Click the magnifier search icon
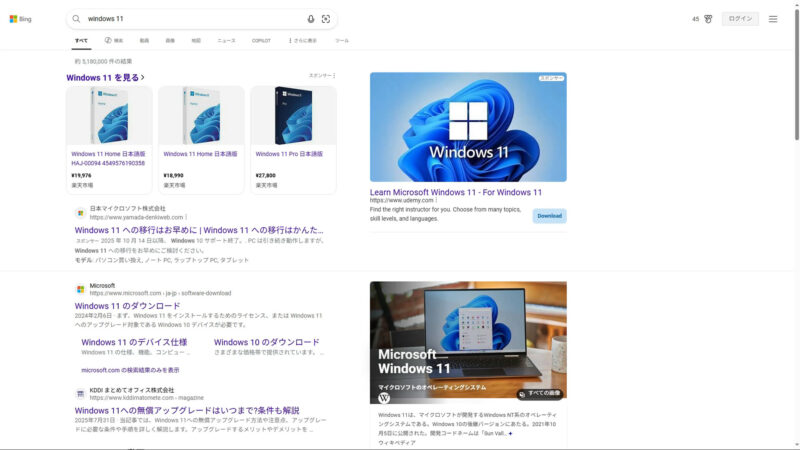The image size is (800, 450). [x=77, y=19]
